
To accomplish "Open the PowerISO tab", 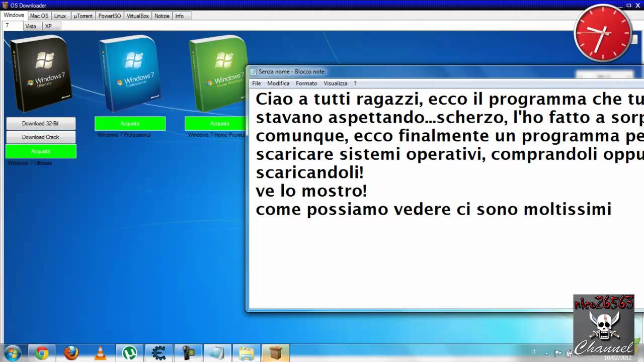I will coord(110,16).
